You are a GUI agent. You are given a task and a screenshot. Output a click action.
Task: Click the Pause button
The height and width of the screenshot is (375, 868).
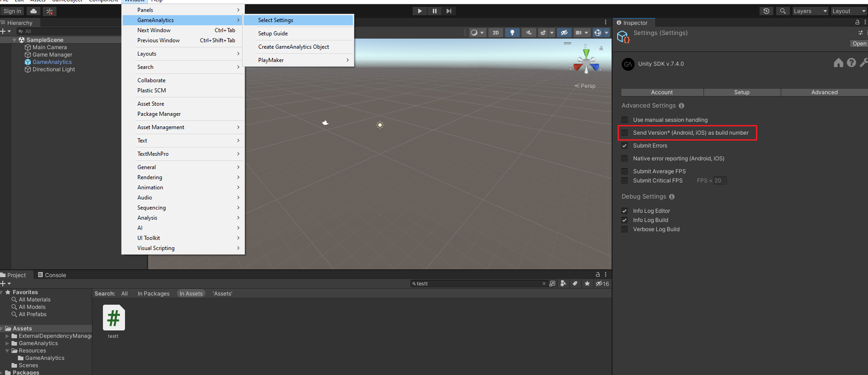(434, 11)
